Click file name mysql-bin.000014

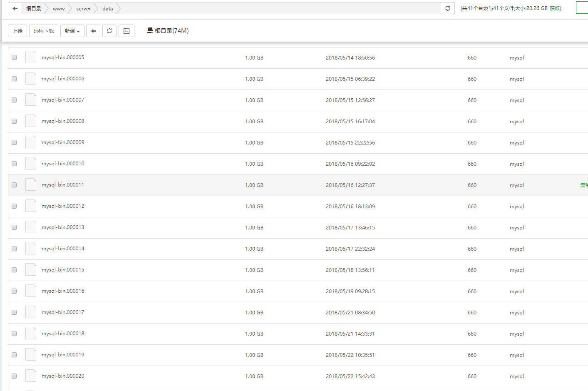coord(63,249)
